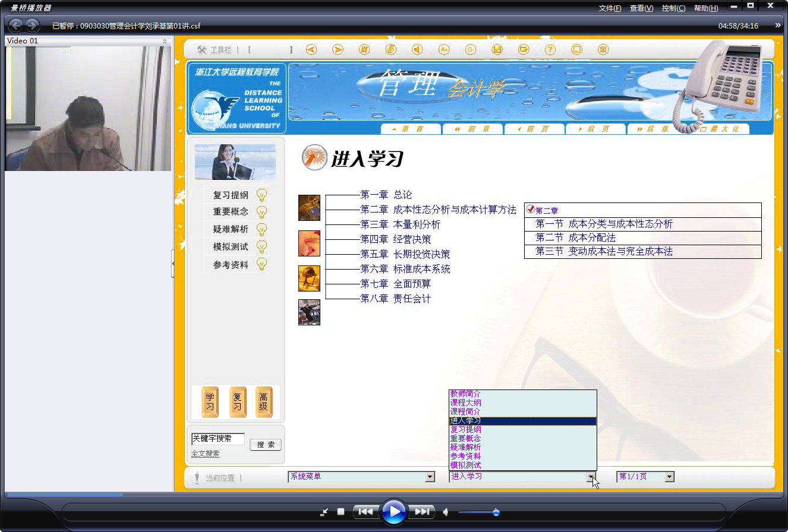This screenshot has width=788, height=532.
Task: Open 第三章 本量利分析 chapter
Action: [401, 224]
